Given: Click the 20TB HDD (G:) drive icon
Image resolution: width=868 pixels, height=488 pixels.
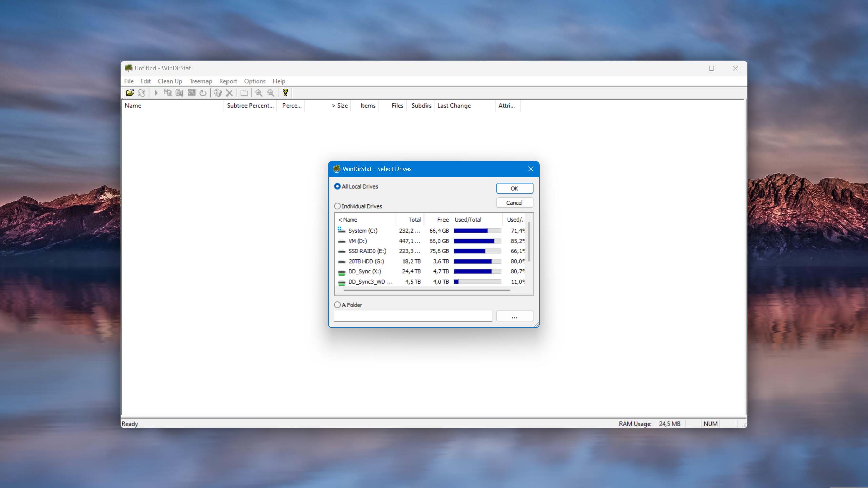Looking at the screenshot, I should click(341, 262).
